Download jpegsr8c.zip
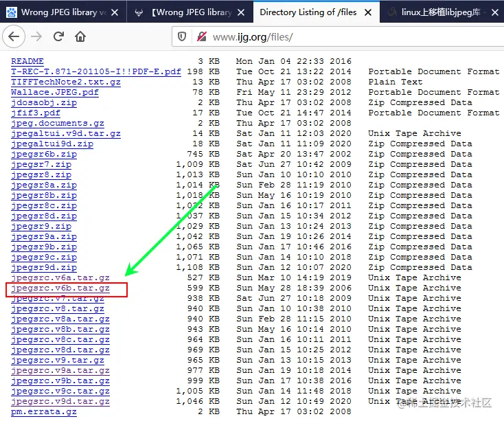 pos(44,205)
